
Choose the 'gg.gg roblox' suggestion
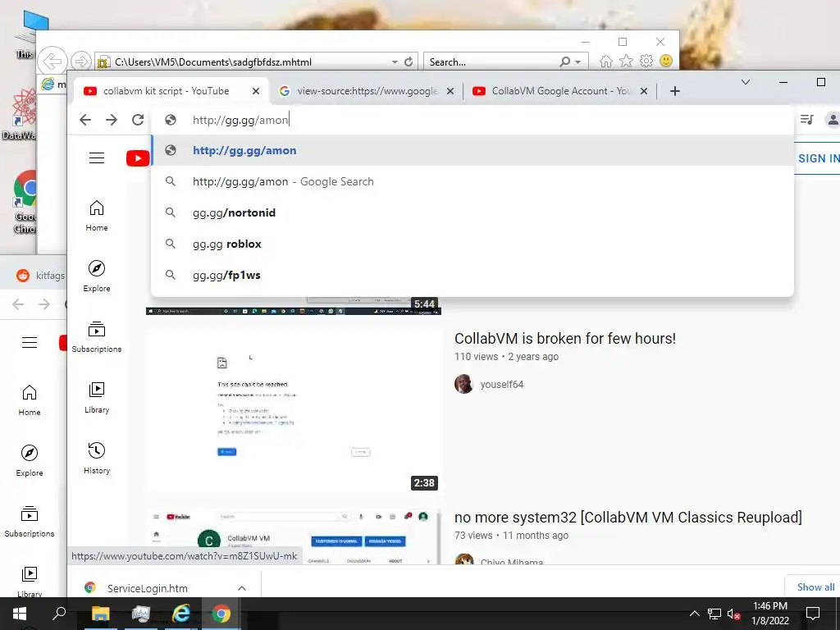[x=472, y=244]
